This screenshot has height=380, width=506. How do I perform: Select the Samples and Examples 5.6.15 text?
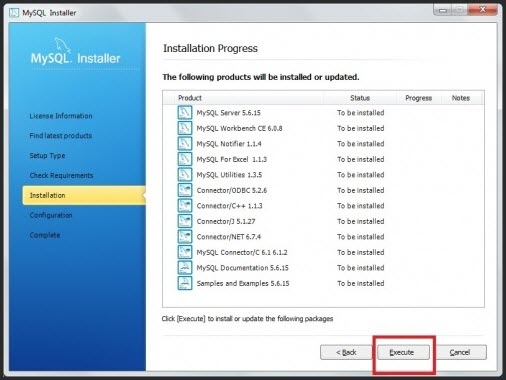[x=243, y=283]
